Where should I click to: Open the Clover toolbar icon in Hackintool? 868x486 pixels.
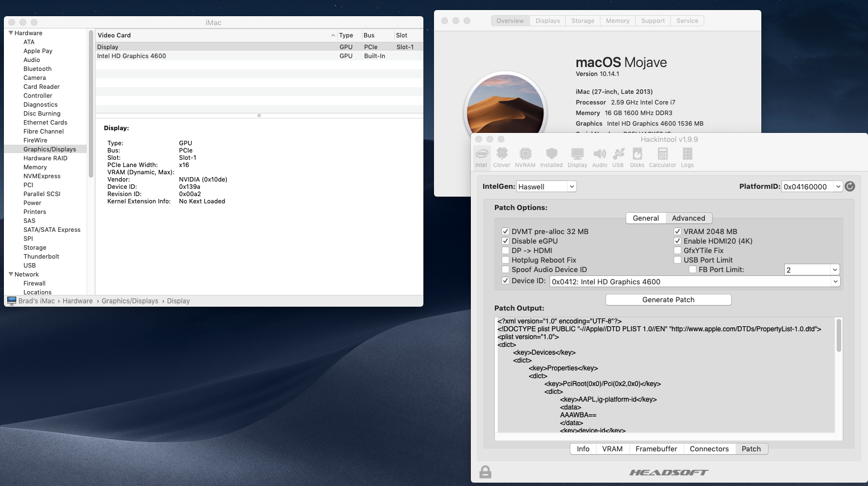coord(502,158)
